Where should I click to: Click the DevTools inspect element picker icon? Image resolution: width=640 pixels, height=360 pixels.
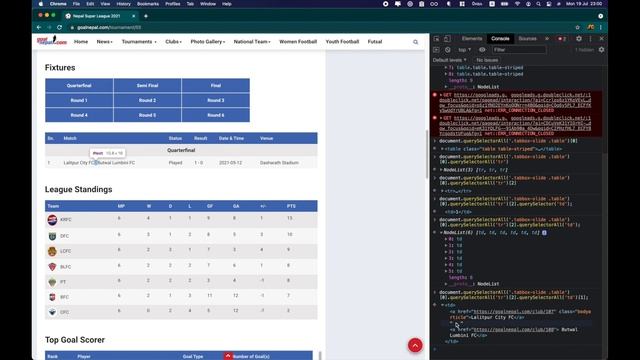(x=437, y=39)
